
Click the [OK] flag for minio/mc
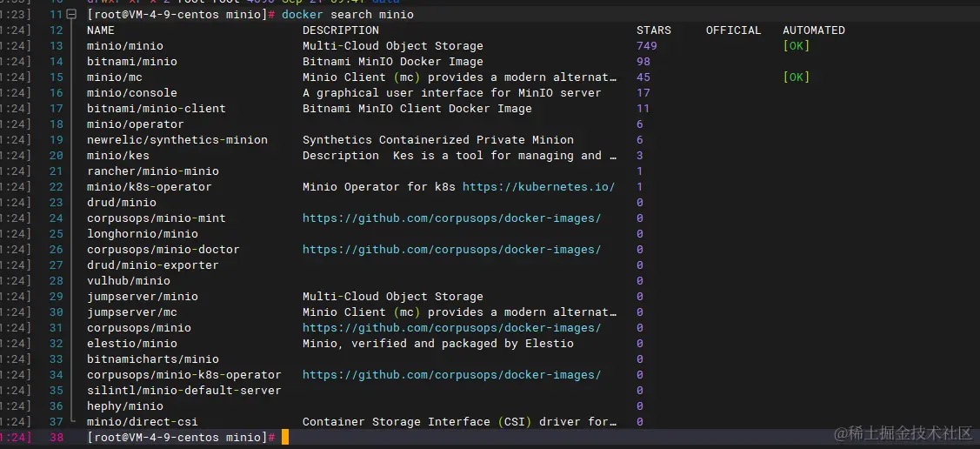click(797, 77)
